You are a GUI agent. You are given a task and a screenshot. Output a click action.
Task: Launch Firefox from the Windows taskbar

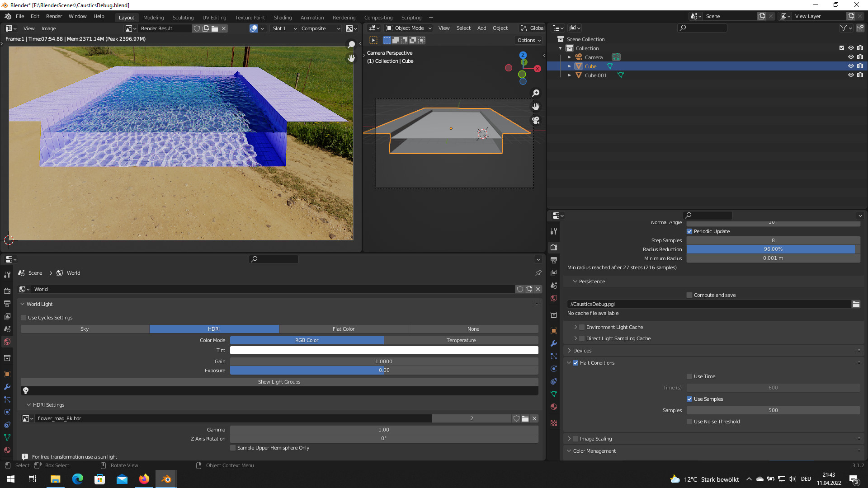(144, 479)
